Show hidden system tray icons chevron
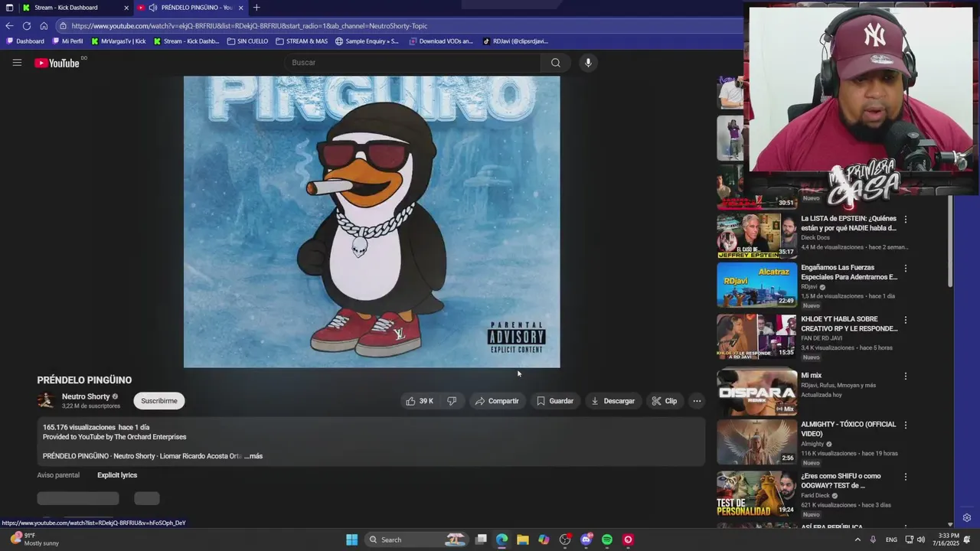 (x=857, y=540)
